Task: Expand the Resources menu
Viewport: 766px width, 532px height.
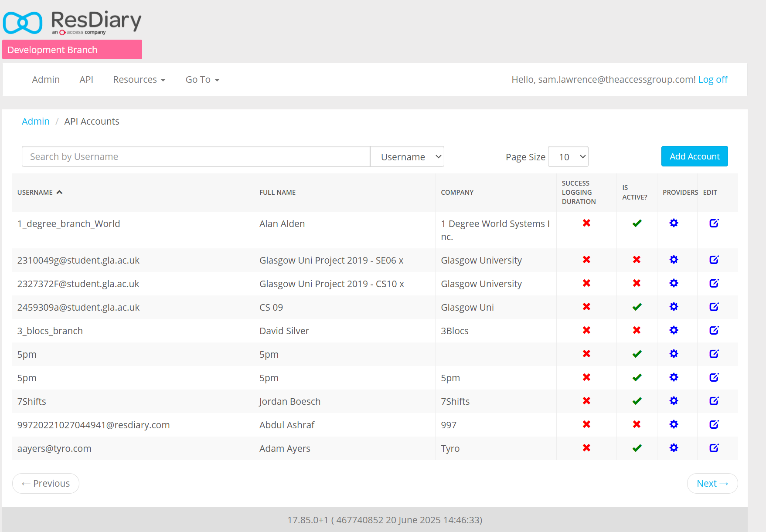Action: coord(139,80)
